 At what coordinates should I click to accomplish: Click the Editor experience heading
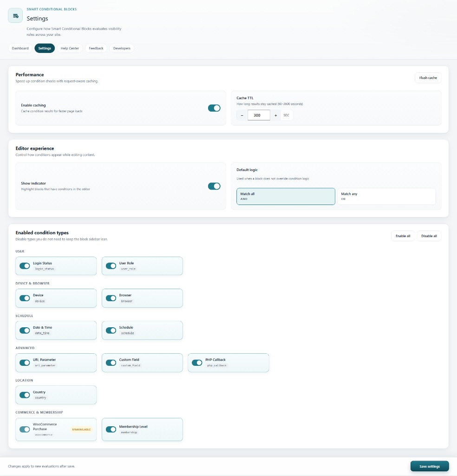[35, 148]
